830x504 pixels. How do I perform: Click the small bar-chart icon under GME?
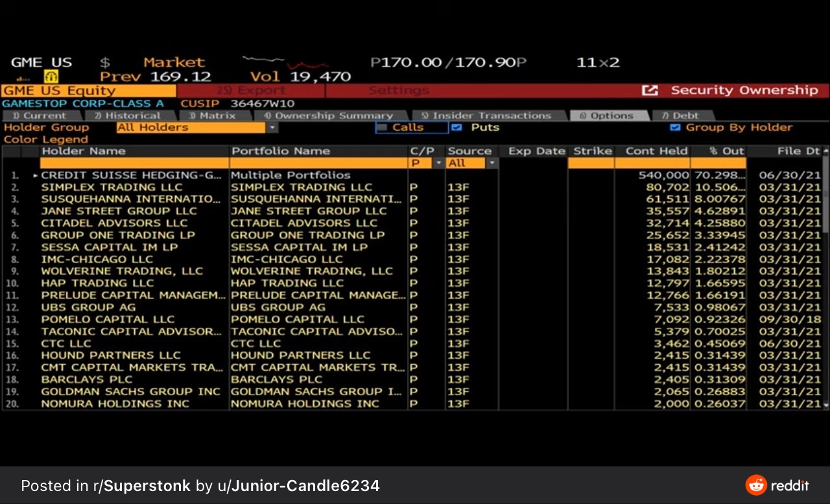click(x=19, y=78)
